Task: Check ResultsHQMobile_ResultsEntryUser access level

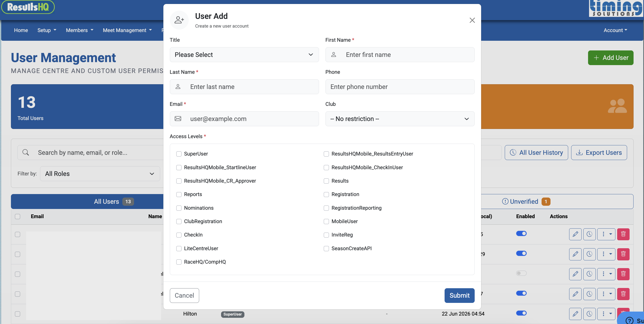Action: click(326, 154)
